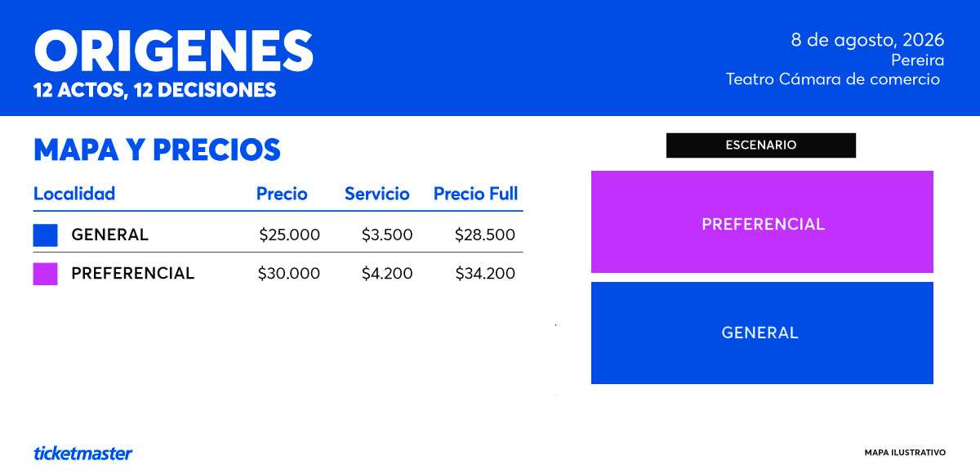Click the 12 ACTOS, 12 DECISIONES subtitle
Image resolution: width=980 pixels, height=474 pixels.
(154, 90)
